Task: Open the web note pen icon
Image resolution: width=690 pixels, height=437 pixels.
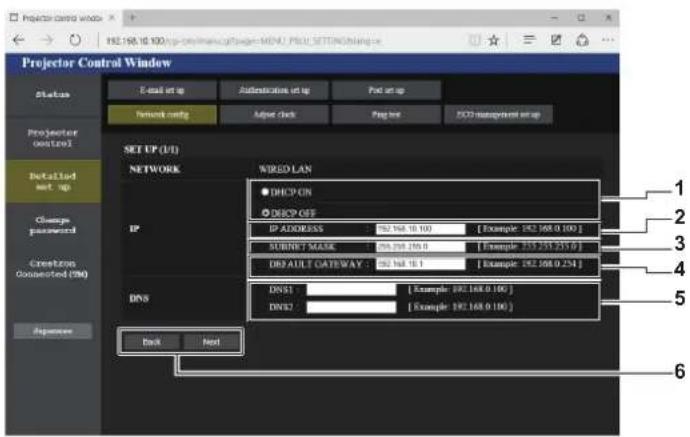Action: pyautogui.click(x=556, y=40)
